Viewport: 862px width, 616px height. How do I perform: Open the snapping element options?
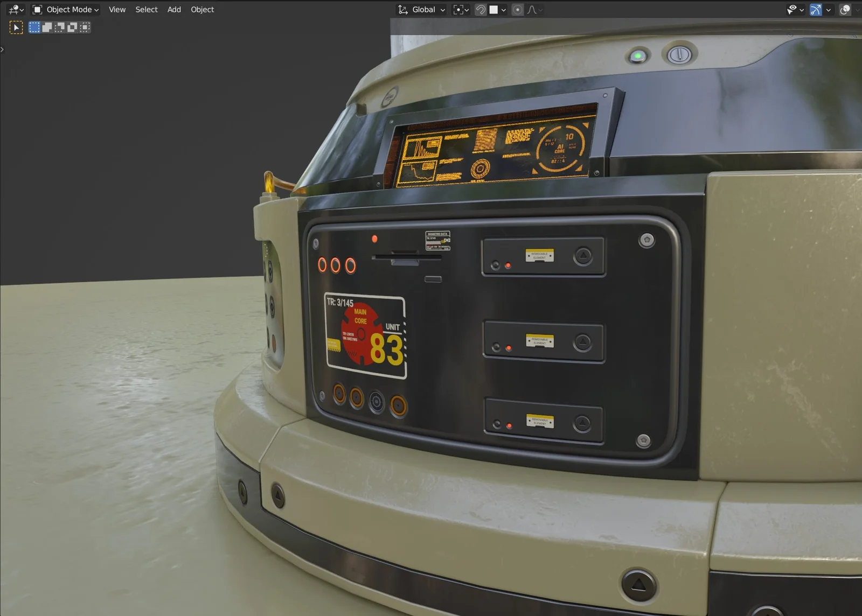pyautogui.click(x=497, y=10)
